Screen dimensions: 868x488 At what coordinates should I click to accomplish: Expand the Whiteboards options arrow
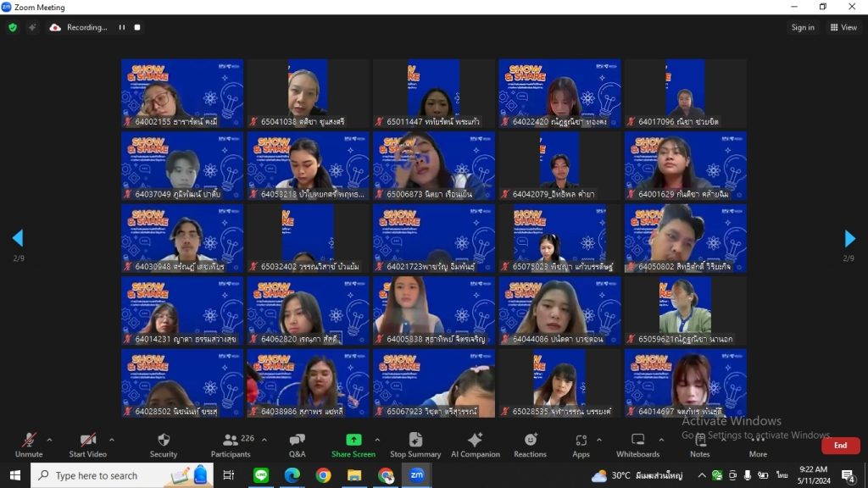[x=661, y=440]
